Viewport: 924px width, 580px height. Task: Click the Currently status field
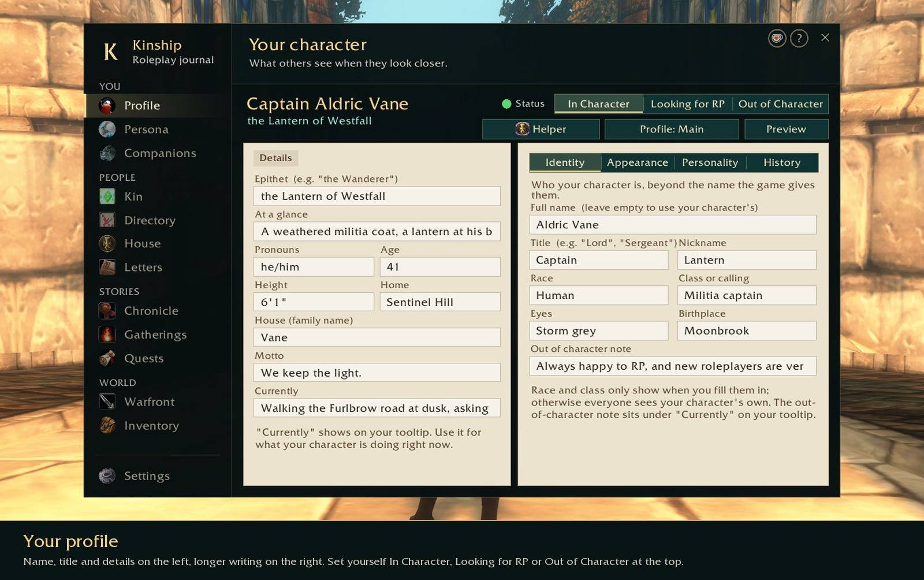click(x=377, y=408)
